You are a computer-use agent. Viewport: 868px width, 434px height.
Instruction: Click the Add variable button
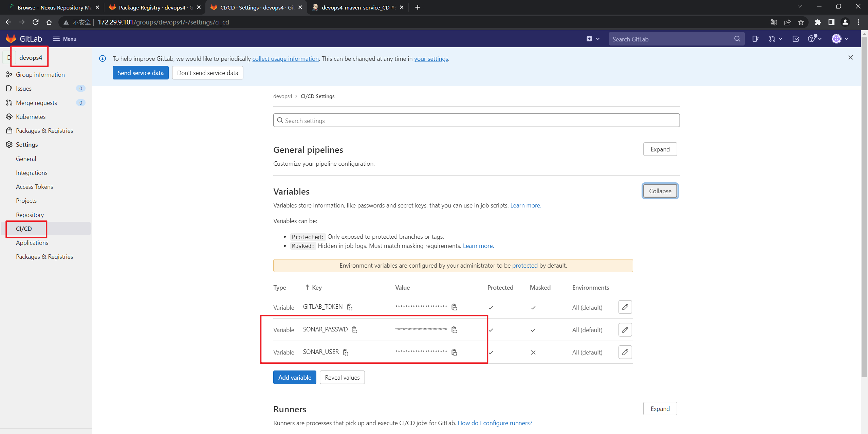[295, 377]
